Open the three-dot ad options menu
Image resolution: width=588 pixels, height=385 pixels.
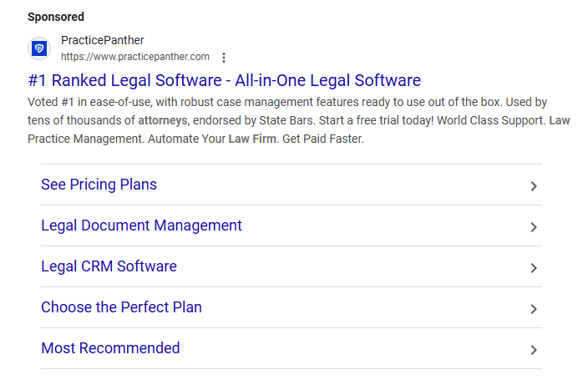224,58
